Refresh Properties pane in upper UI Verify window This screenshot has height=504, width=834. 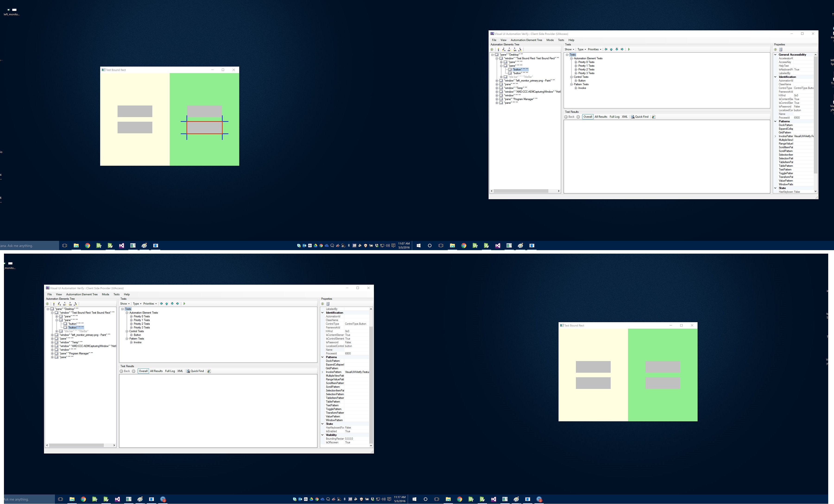pyautogui.click(x=775, y=49)
